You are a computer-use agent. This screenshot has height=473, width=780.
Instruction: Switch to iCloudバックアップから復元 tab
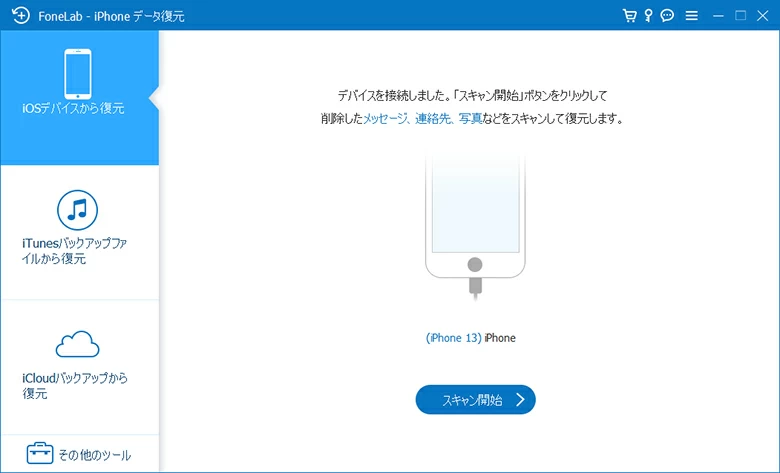pyautogui.click(x=78, y=385)
